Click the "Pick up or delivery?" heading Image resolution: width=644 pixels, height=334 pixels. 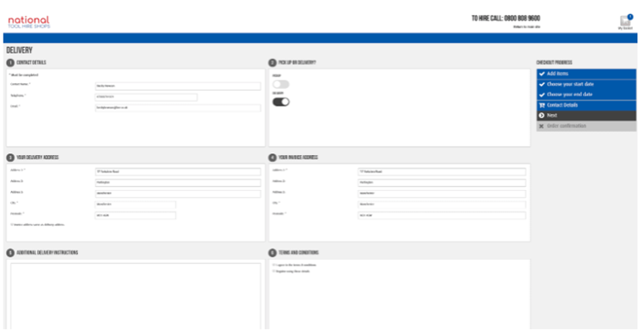click(x=297, y=63)
